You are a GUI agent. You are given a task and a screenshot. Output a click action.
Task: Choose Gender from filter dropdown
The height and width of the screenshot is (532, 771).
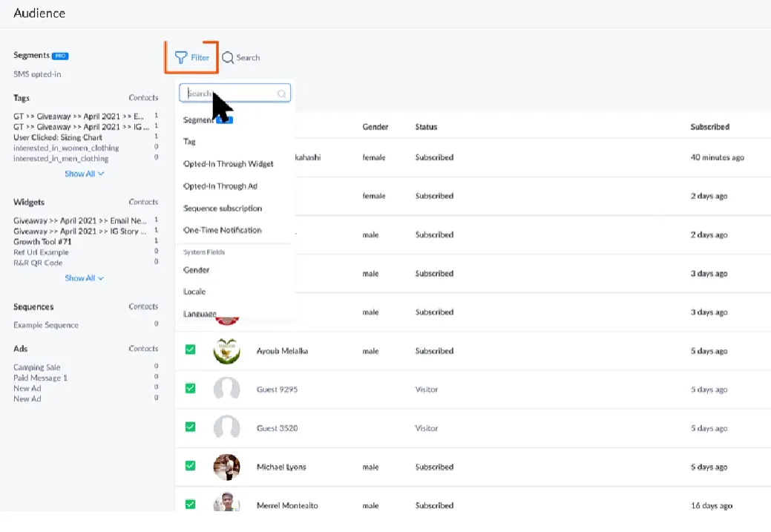click(x=197, y=270)
